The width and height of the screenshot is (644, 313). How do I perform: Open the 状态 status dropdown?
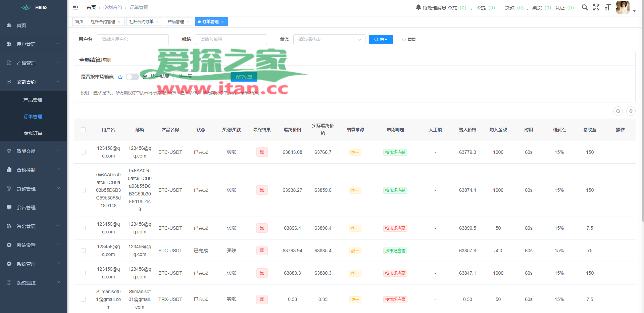[329, 40]
